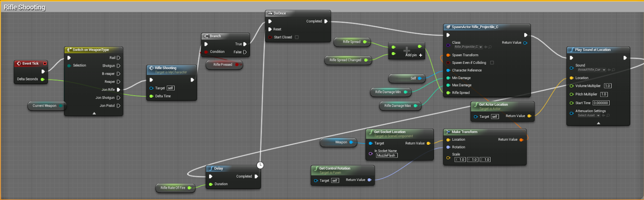Select the Self reference node

407,78
